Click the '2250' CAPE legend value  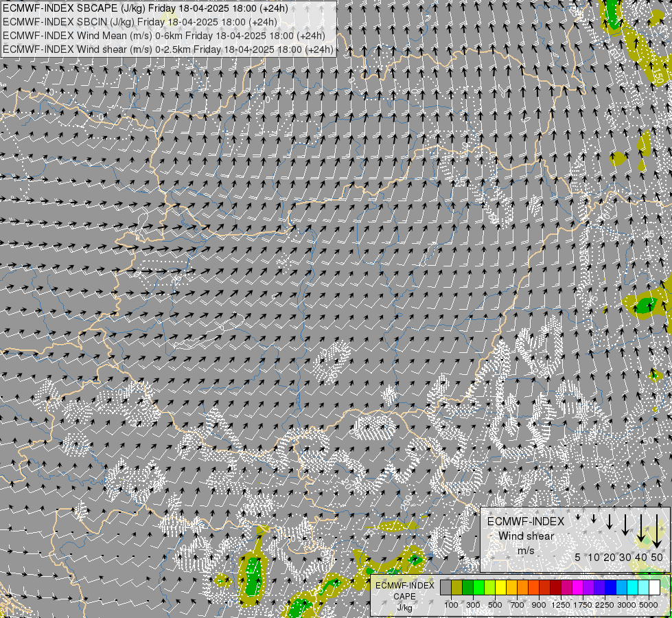[605, 605]
